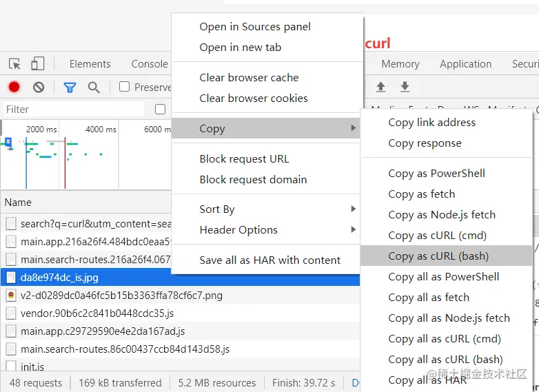Choose Copy all as cURL (bash)
The image size is (539, 392).
click(x=446, y=359)
